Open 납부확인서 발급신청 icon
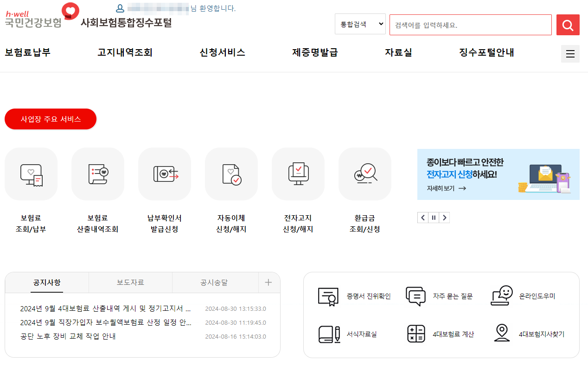Screen dimensions: 588x366 pyautogui.click(x=165, y=174)
